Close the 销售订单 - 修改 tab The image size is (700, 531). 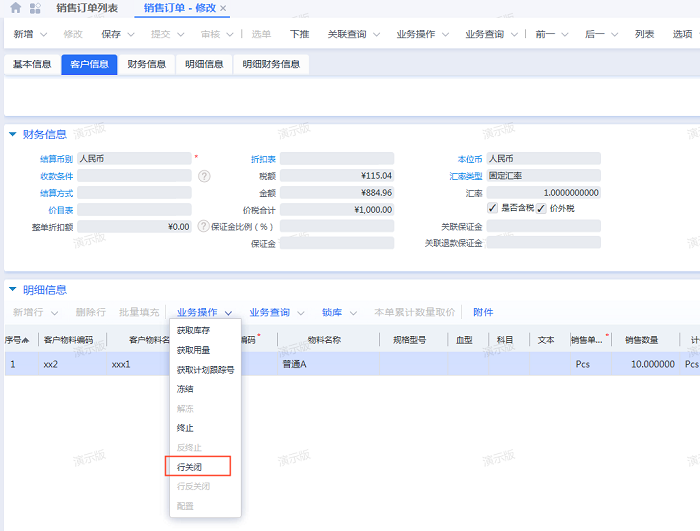223,8
